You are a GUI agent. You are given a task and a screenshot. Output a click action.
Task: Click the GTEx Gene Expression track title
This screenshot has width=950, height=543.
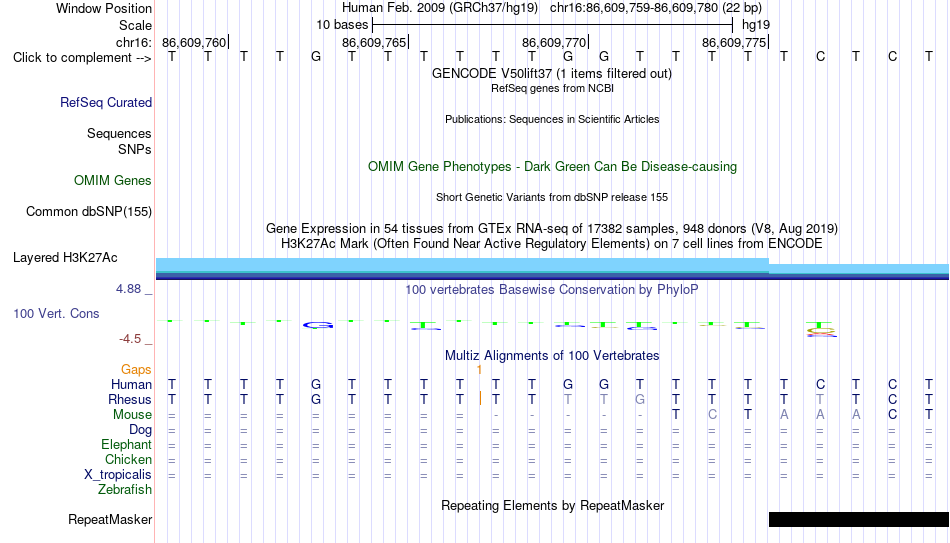(x=552, y=228)
